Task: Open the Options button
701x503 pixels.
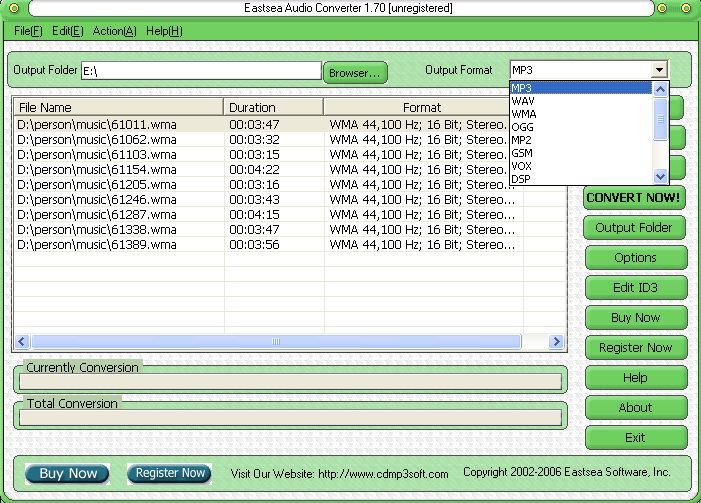Action: 635,258
